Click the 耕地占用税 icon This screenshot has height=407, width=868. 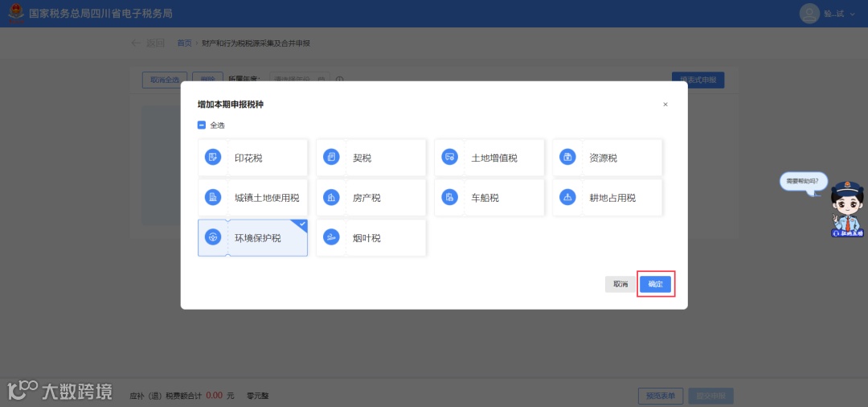567,197
